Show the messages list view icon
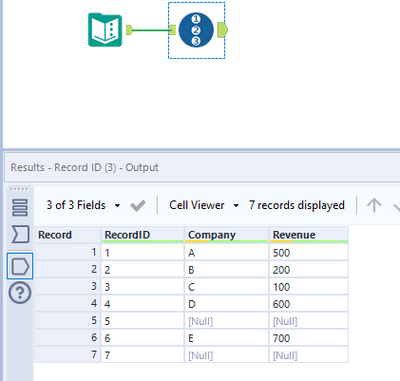 (20, 207)
